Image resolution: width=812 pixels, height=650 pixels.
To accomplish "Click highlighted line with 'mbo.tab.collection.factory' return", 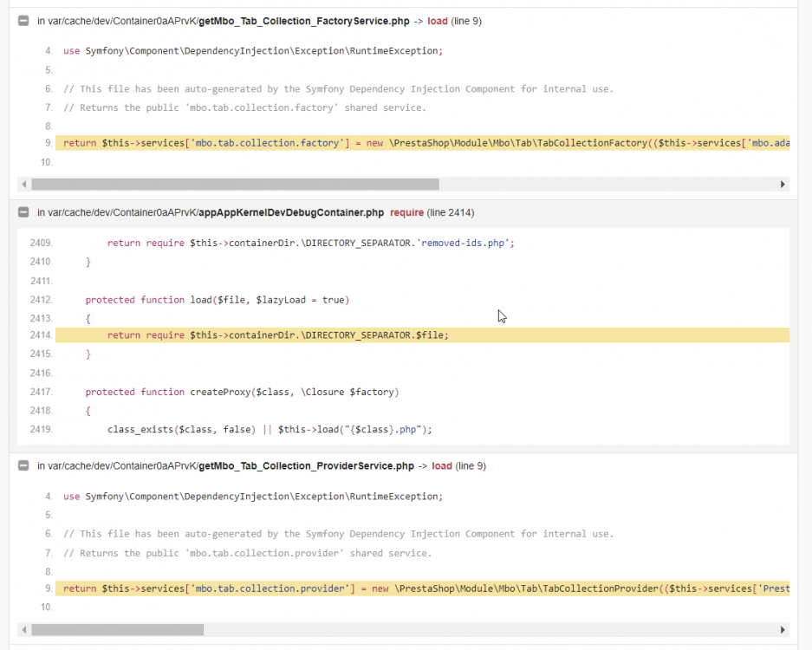I will [x=423, y=143].
